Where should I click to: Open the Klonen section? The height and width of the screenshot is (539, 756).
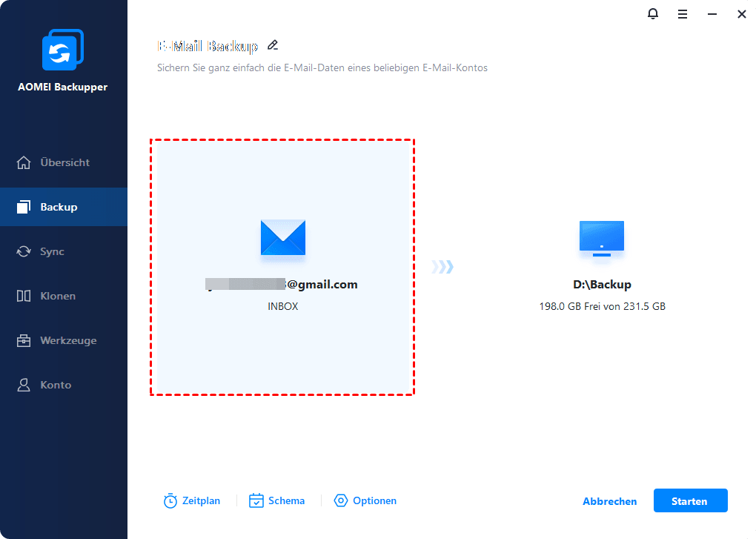[64, 296]
